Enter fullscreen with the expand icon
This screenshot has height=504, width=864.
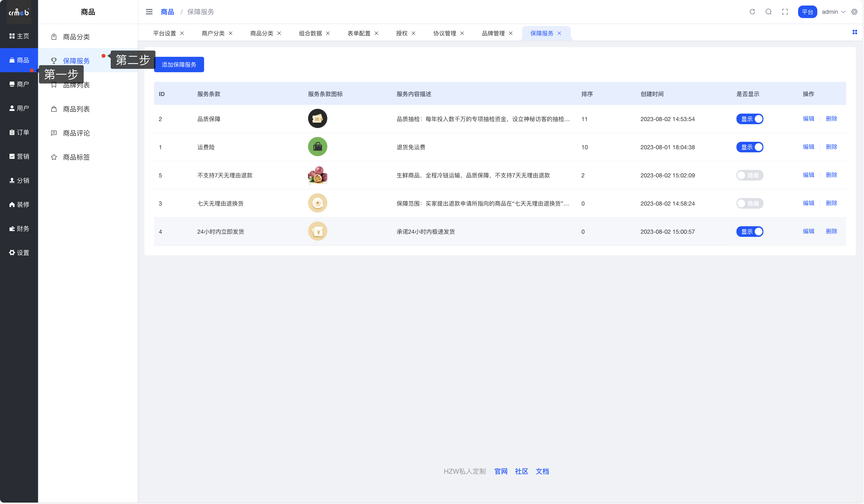pyautogui.click(x=785, y=12)
